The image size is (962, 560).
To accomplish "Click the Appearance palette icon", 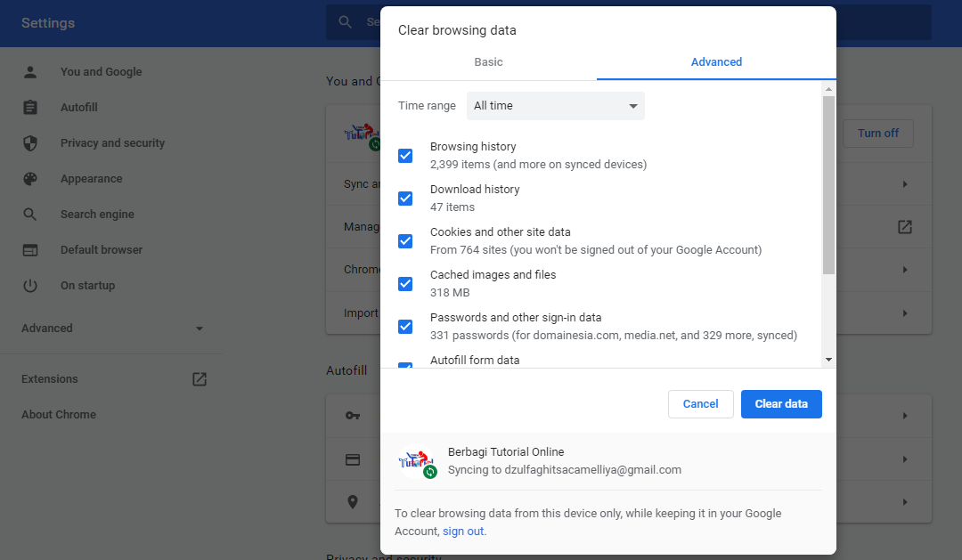I will click(x=30, y=178).
